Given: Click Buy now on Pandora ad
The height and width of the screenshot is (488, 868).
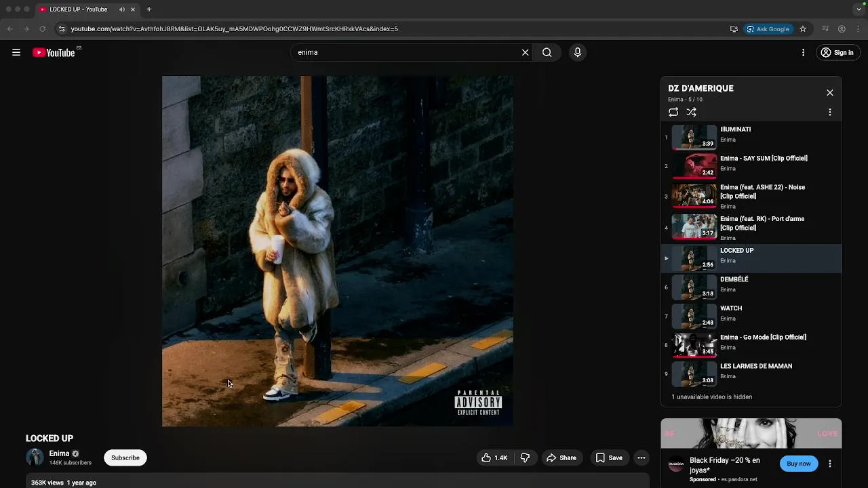Looking at the screenshot, I should pos(798,464).
